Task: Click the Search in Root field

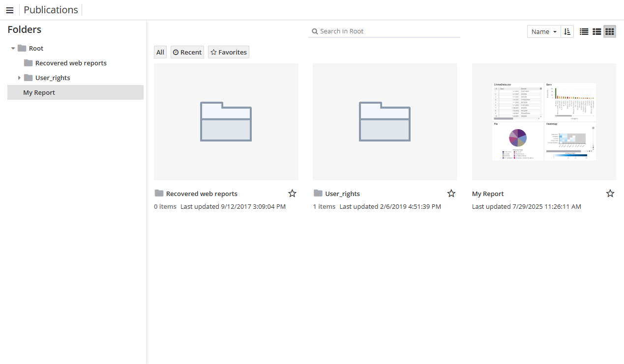Action: (384, 31)
